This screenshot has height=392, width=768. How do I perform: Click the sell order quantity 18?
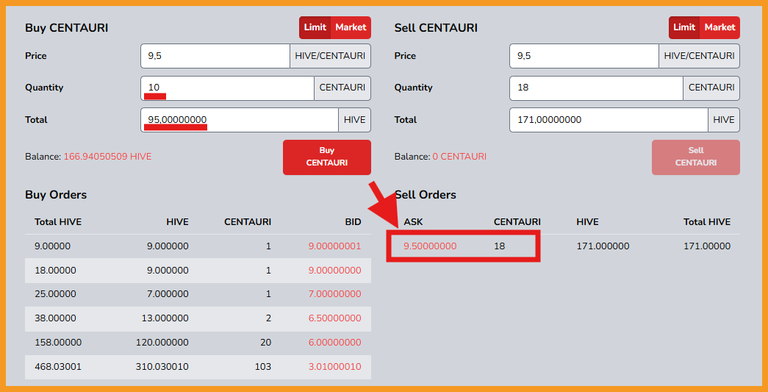pos(499,246)
